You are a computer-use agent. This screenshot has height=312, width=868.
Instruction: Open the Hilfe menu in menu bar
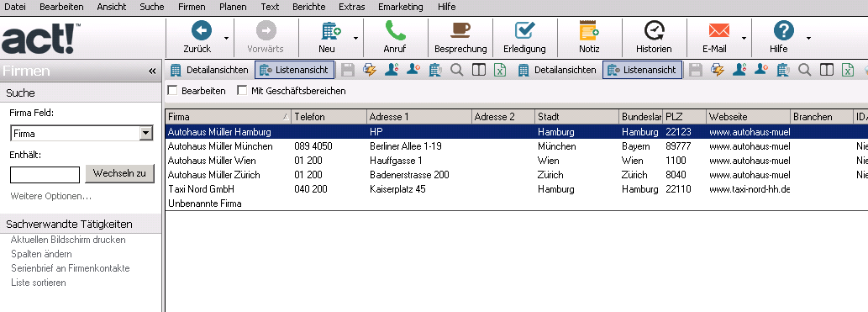(x=446, y=7)
